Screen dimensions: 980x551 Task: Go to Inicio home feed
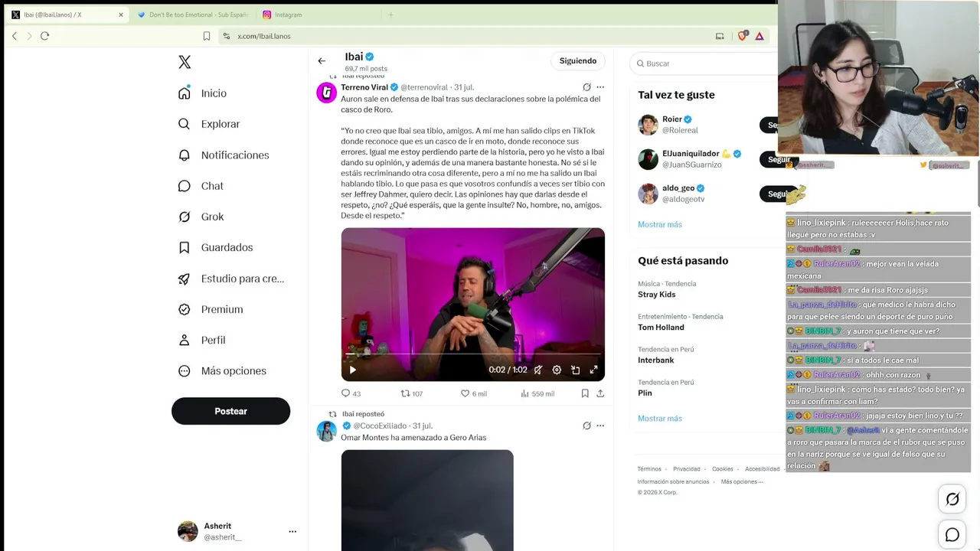pos(203,93)
